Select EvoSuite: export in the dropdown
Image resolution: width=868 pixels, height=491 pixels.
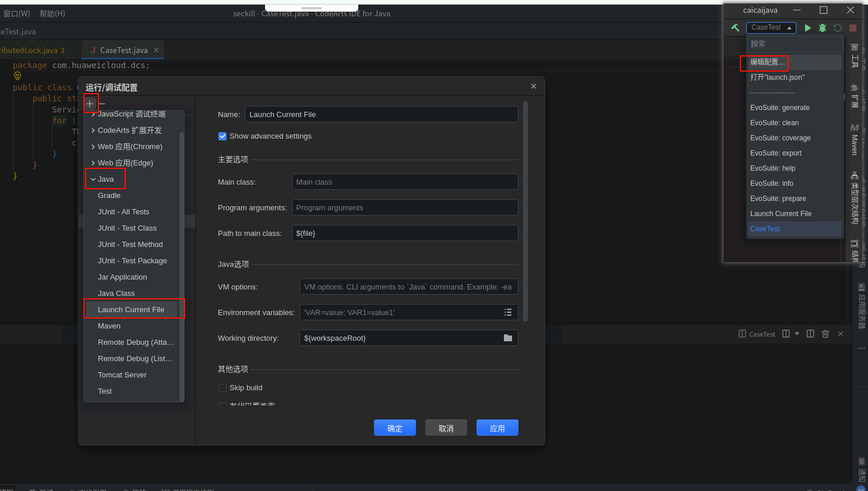795,153
